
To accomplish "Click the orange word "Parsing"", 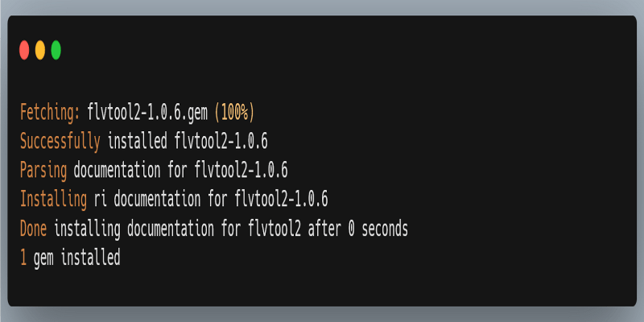I will 43,171.
